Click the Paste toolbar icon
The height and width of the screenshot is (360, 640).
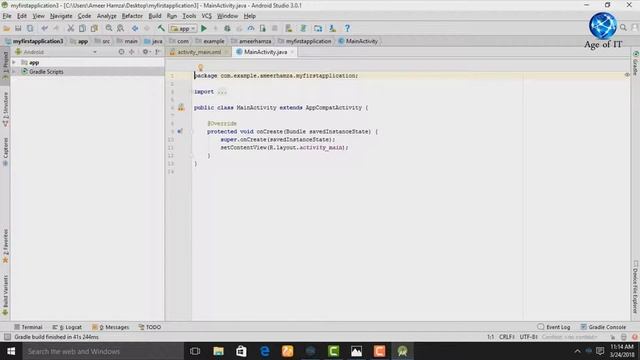tap(94, 29)
